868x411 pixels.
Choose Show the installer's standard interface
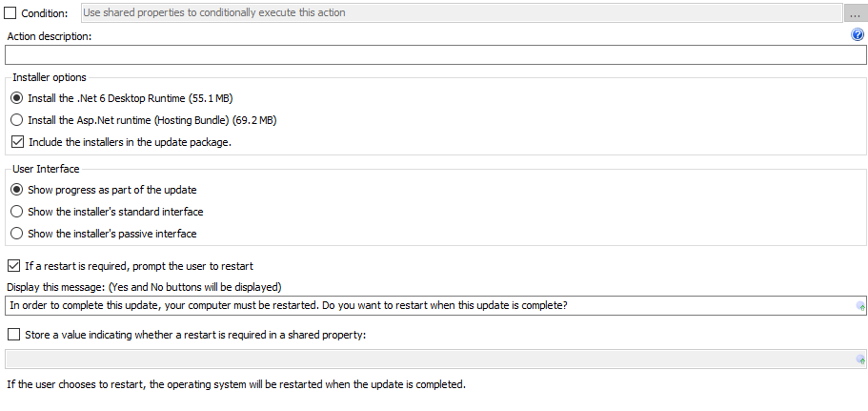click(x=17, y=212)
